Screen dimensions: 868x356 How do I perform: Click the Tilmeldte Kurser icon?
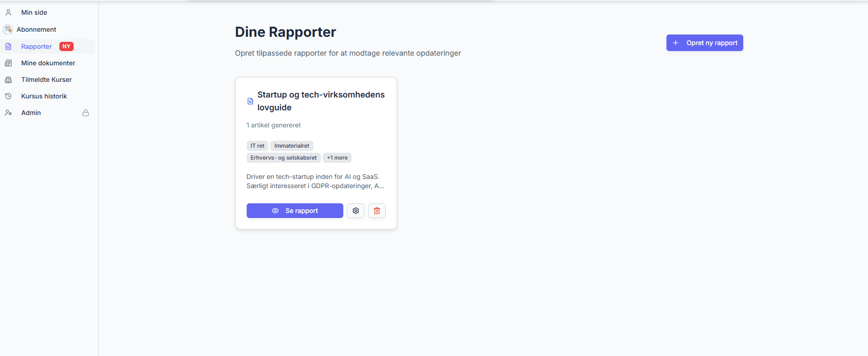click(8, 80)
